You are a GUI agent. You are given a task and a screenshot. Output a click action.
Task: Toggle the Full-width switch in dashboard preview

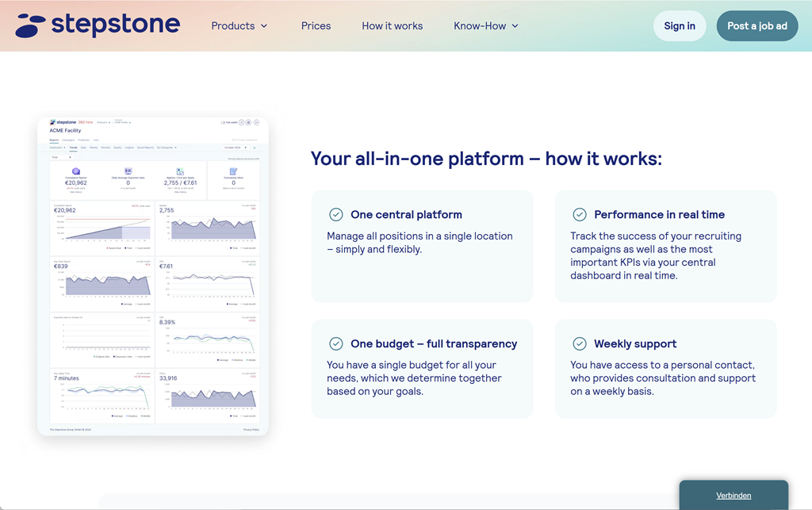pyautogui.click(x=224, y=123)
